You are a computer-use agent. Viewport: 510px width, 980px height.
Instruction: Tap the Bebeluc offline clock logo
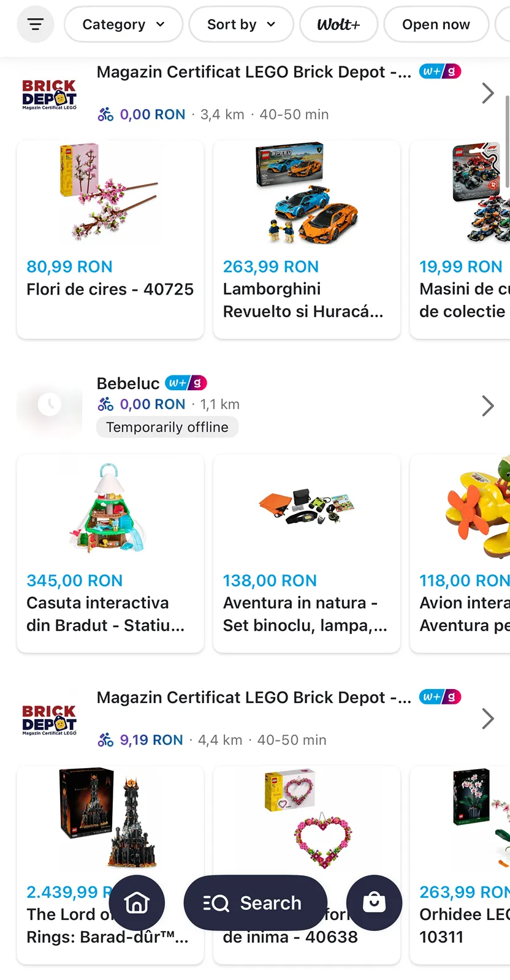50,405
